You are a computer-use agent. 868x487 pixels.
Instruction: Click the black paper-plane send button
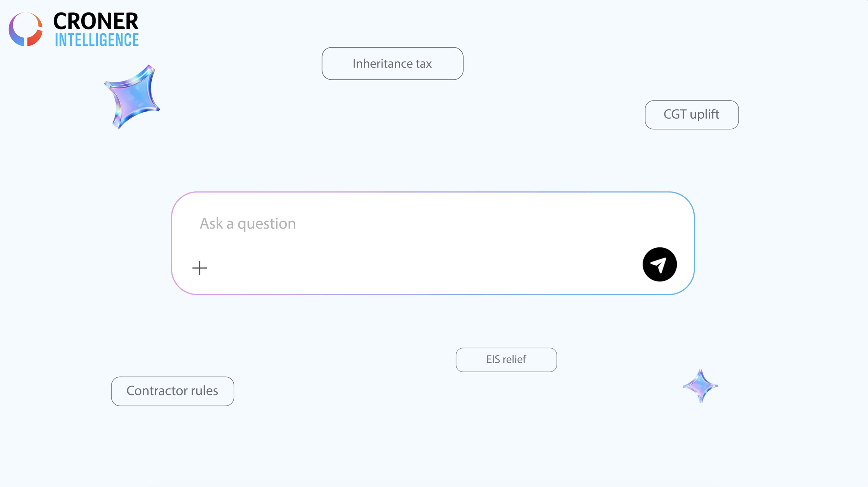(659, 264)
